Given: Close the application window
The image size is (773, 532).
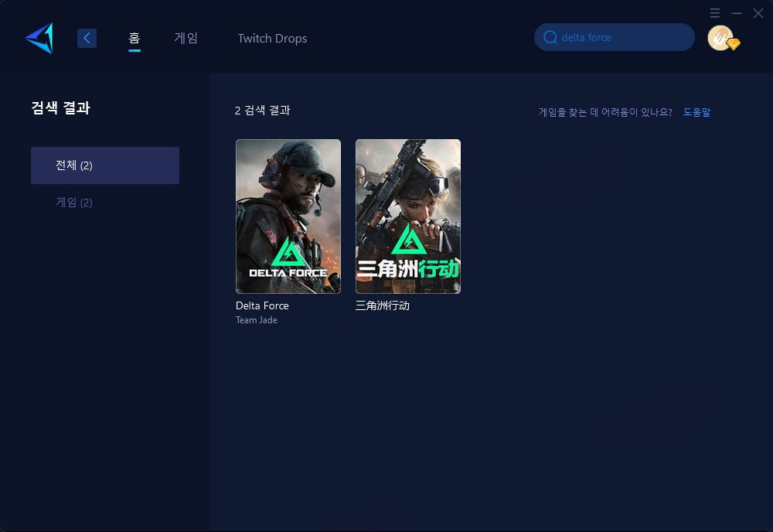Looking at the screenshot, I should pyautogui.click(x=758, y=13).
